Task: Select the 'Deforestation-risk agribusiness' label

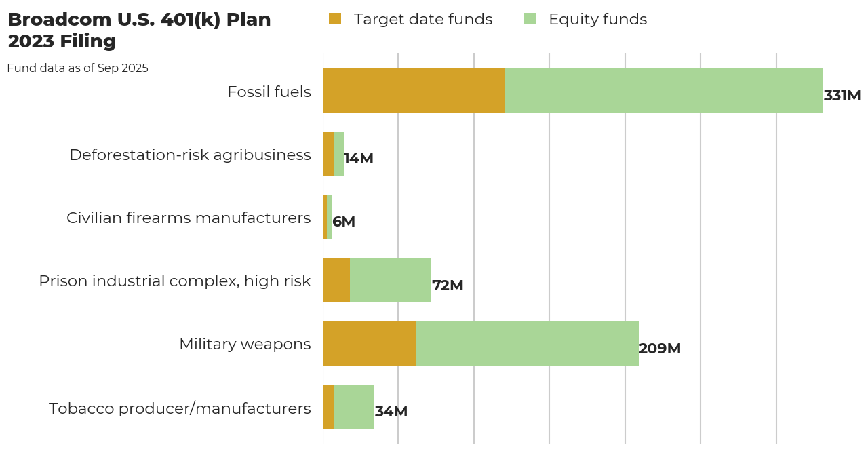Action: (x=190, y=155)
